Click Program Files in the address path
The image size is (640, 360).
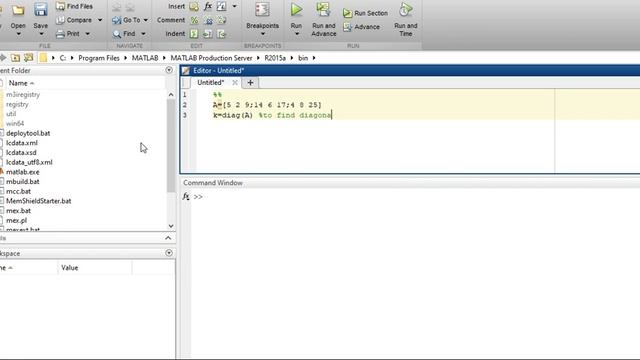pos(99,58)
